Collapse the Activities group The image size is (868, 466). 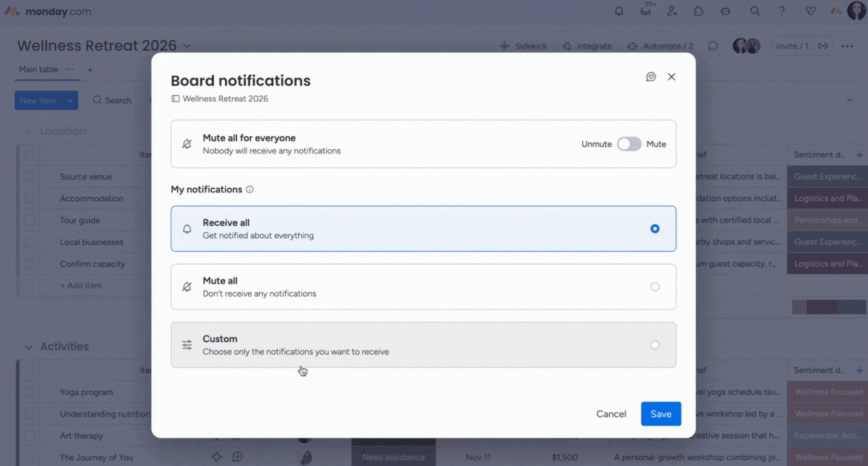click(x=29, y=347)
